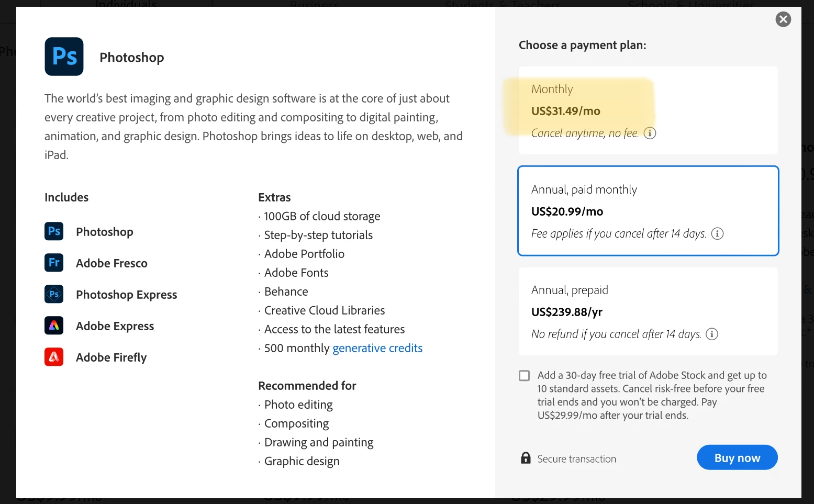Select the Annual, paid monthly plan
Image resolution: width=814 pixels, height=504 pixels.
click(648, 211)
